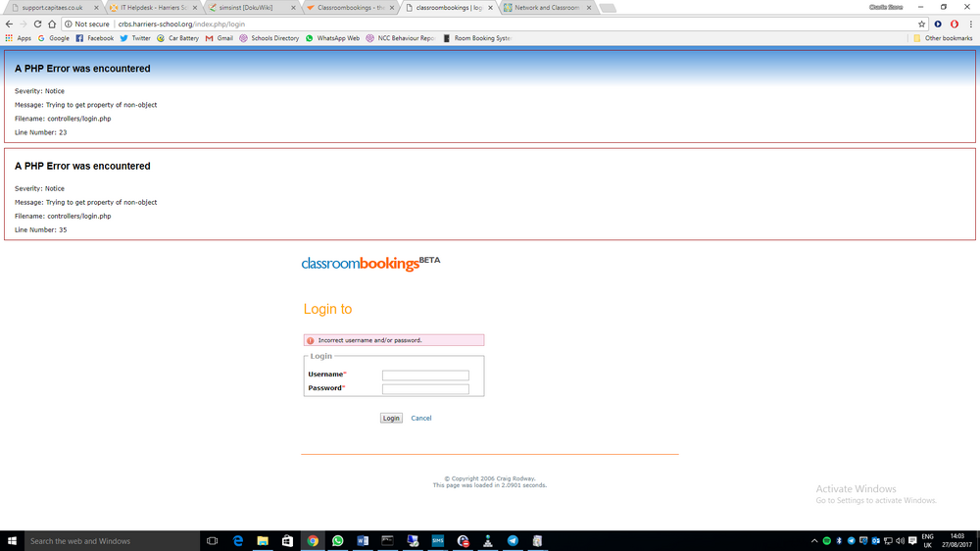Bookmark this page with the star
This screenshot has height=551, width=980.
click(x=921, y=24)
